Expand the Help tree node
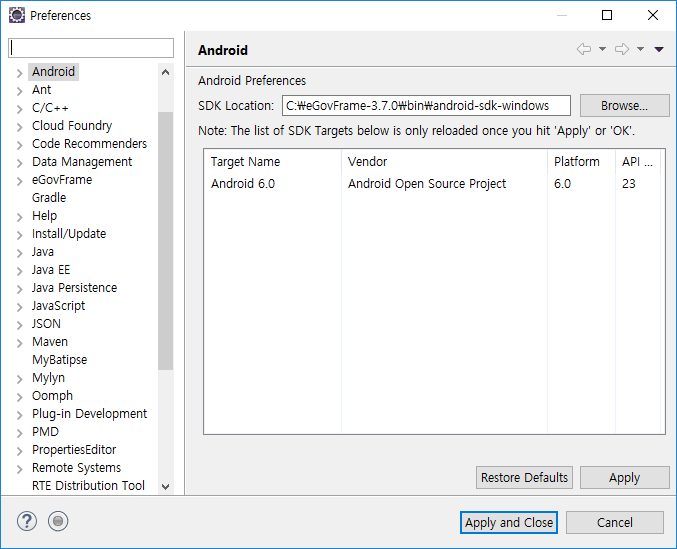The width and height of the screenshot is (677, 549). pos(19,217)
